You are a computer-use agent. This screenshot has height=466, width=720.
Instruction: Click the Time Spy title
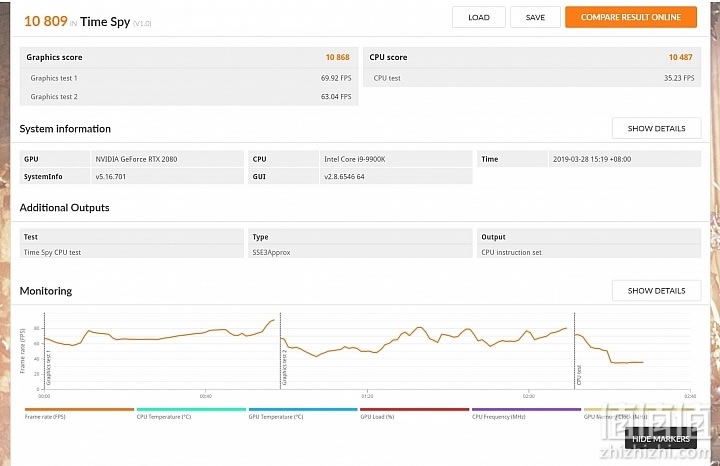(105, 22)
